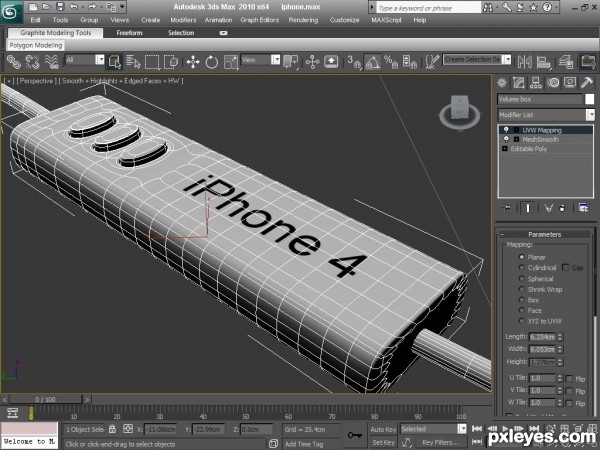The image size is (600, 450).
Task: Open the Hierarchy command panel tab
Action: point(536,83)
